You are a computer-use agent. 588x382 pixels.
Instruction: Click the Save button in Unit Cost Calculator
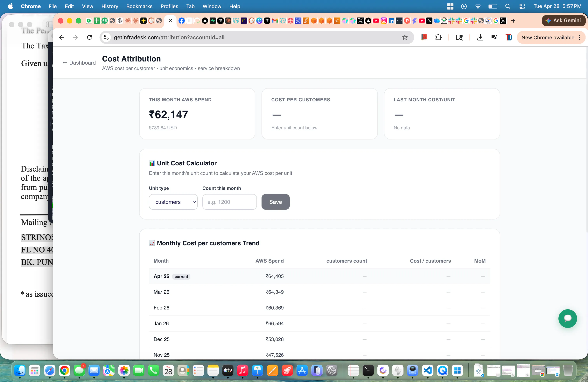[276, 202]
